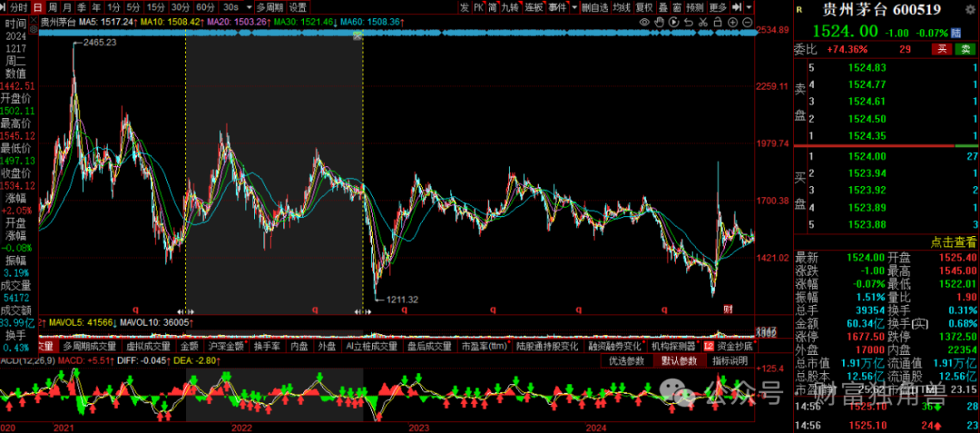Expand the dropdown arrow at toolbar right end
Screen dimensions: 980x433
point(749,7)
